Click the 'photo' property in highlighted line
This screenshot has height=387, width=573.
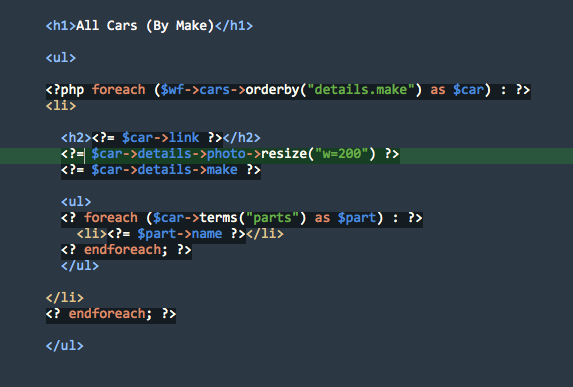[x=226, y=153]
